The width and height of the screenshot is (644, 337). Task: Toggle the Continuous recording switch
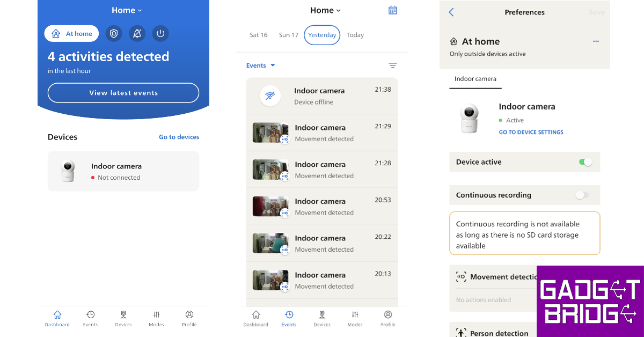click(x=582, y=195)
